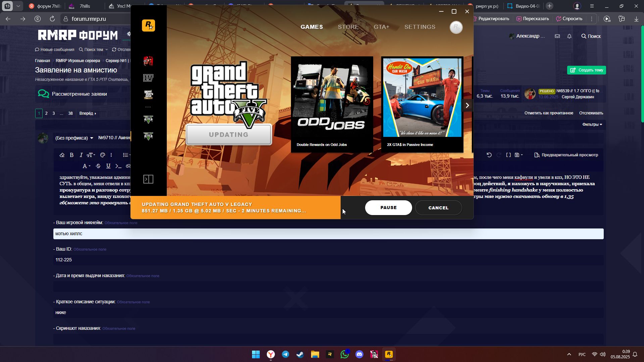Click RMRP Игровые сервера breadcrumb
The width and height of the screenshot is (644, 362).
pos(78,61)
